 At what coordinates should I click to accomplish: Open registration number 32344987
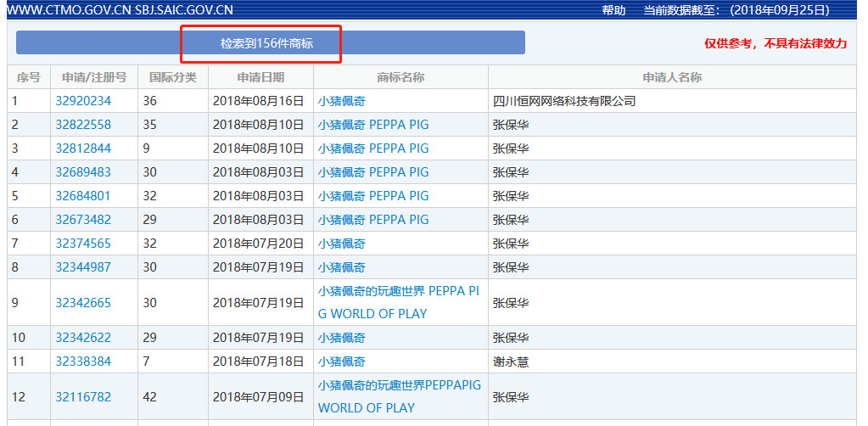83,267
